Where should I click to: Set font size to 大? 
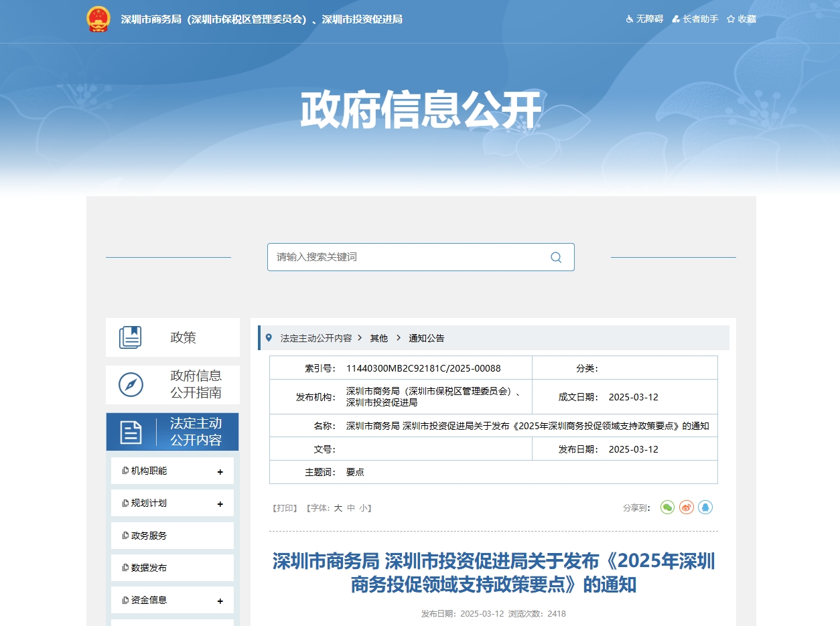[338, 508]
